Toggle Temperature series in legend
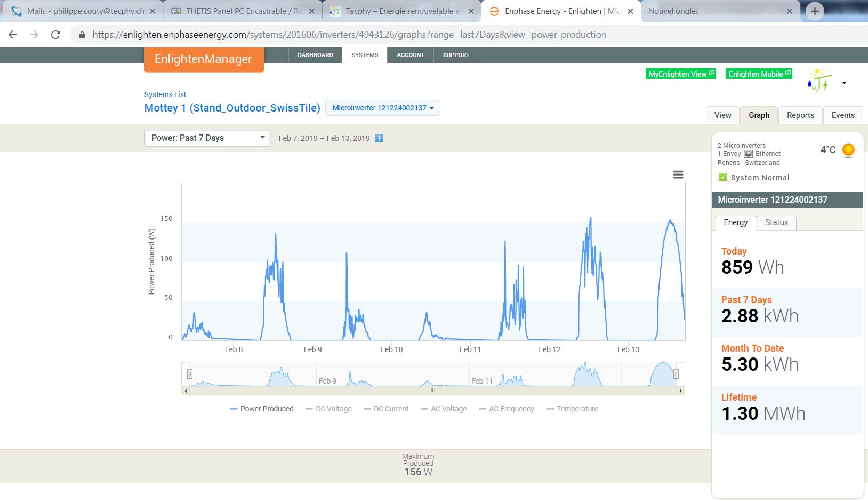The image size is (868, 501). click(573, 409)
